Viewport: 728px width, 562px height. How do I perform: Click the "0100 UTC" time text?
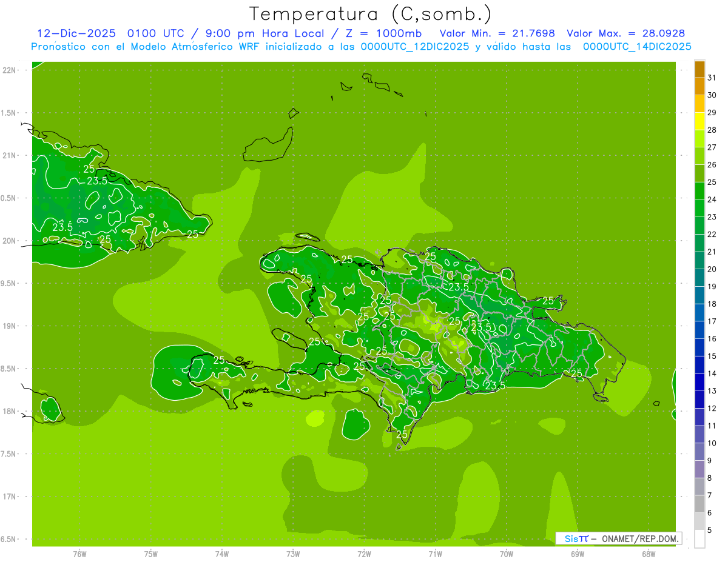tap(156, 33)
